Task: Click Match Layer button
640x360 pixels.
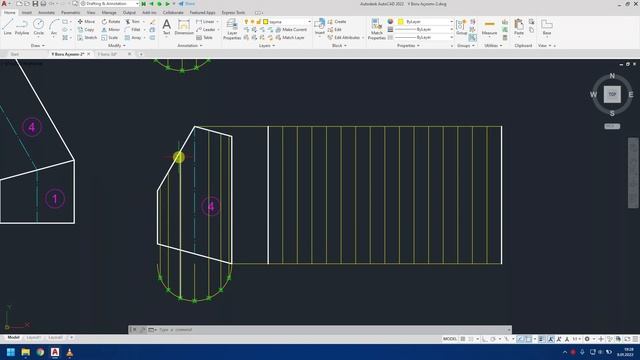Action: point(290,38)
